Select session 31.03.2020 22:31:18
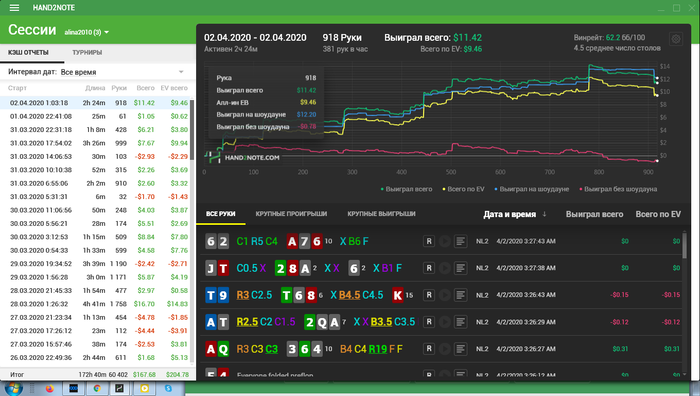 pos(95,129)
